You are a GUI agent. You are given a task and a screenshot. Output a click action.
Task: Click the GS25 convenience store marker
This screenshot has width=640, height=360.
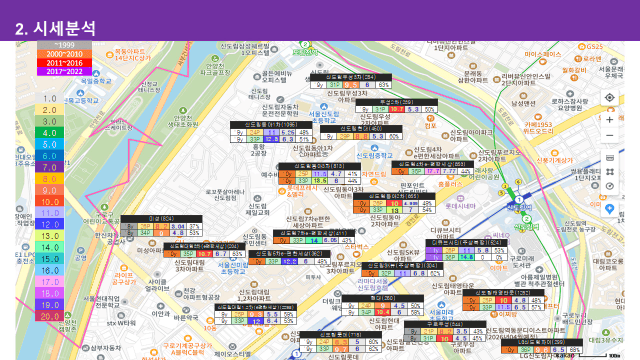tap(581, 47)
